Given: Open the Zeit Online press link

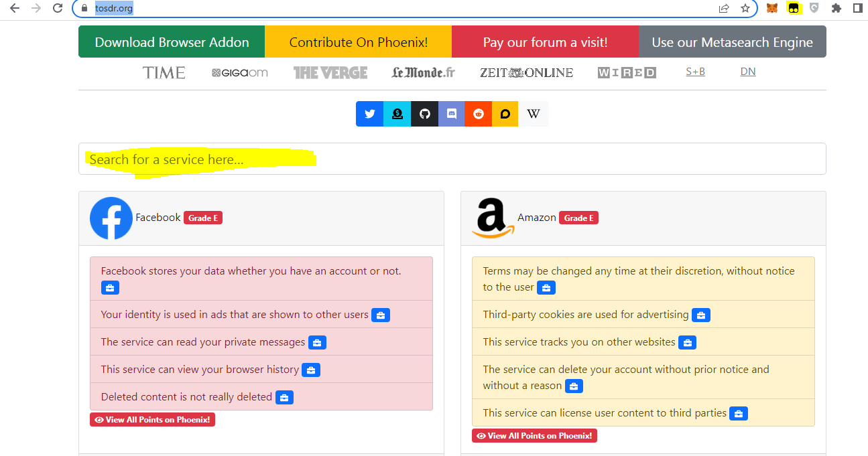Looking at the screenshot, I should (x=527, y=72).
